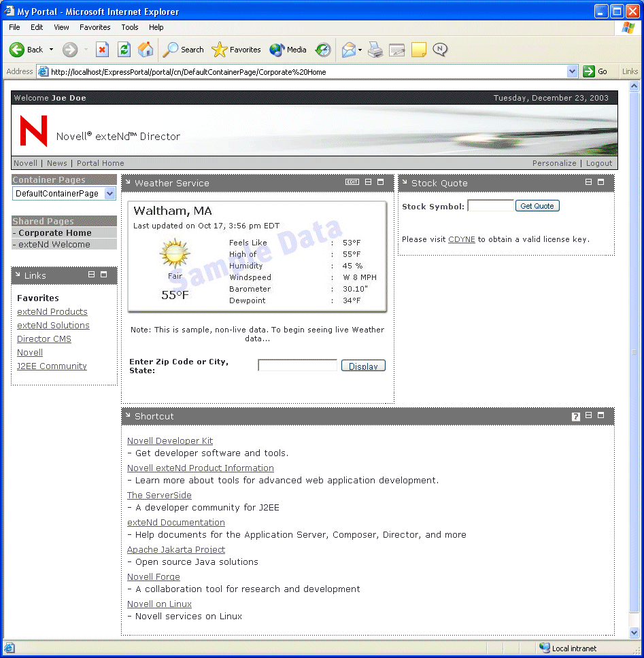
Task: Open the History toolbar icon
Action: click(x=323, y=50)
